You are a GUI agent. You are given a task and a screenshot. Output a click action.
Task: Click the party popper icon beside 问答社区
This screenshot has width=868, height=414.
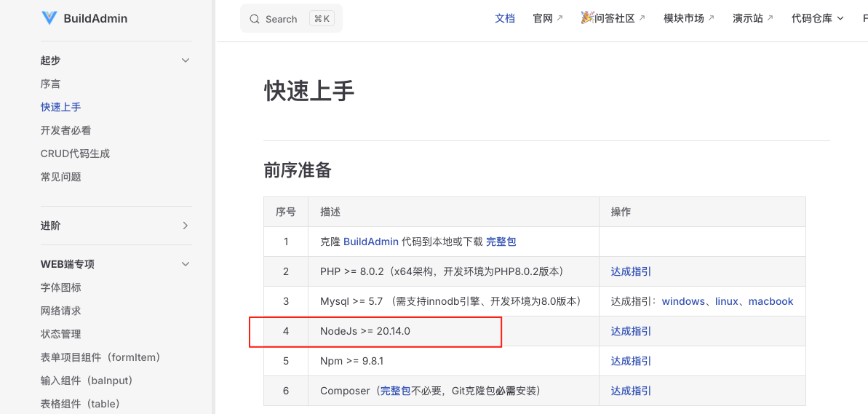click(587, 17)
